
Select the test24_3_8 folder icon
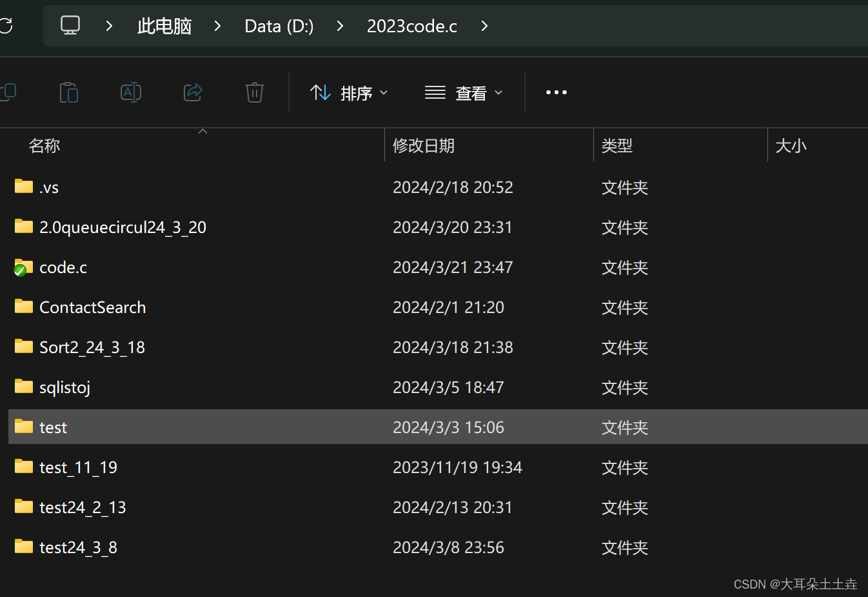(24, 547)
